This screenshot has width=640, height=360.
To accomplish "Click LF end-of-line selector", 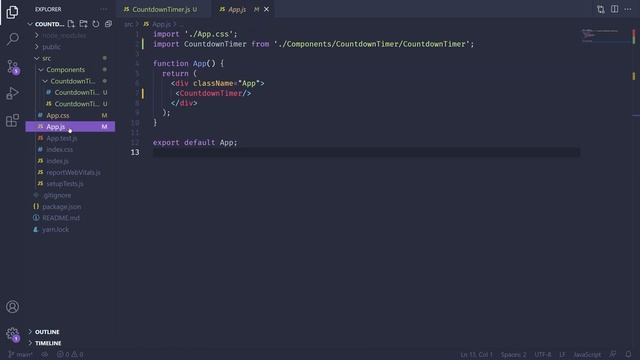I will [562, 354].
